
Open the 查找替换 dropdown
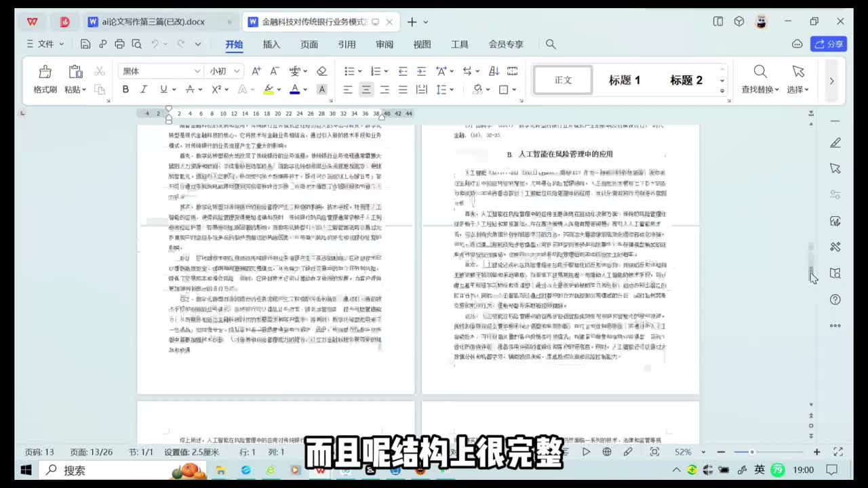click(760, 89)
